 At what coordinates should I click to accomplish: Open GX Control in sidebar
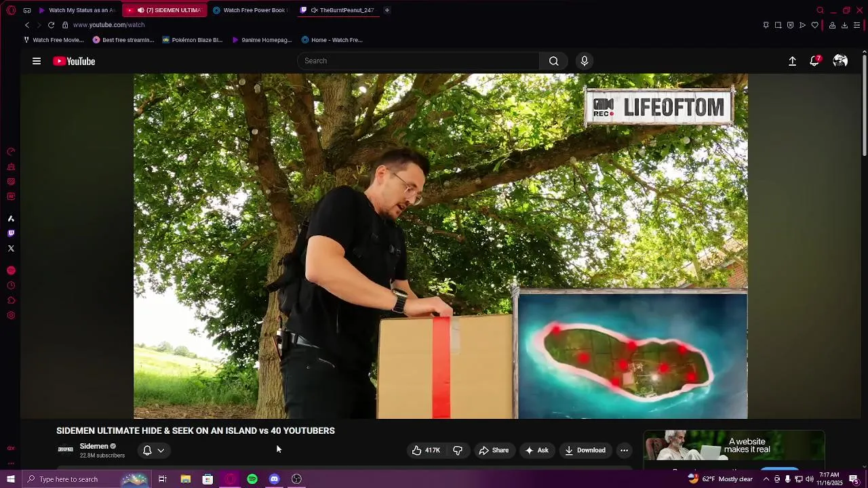pos(11,152)
